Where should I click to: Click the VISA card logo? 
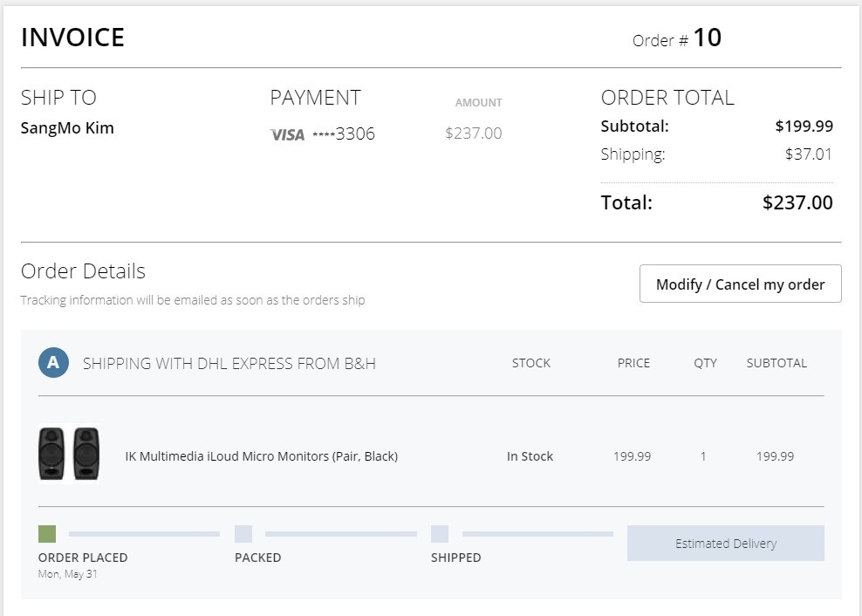click(x=287, y=134)
